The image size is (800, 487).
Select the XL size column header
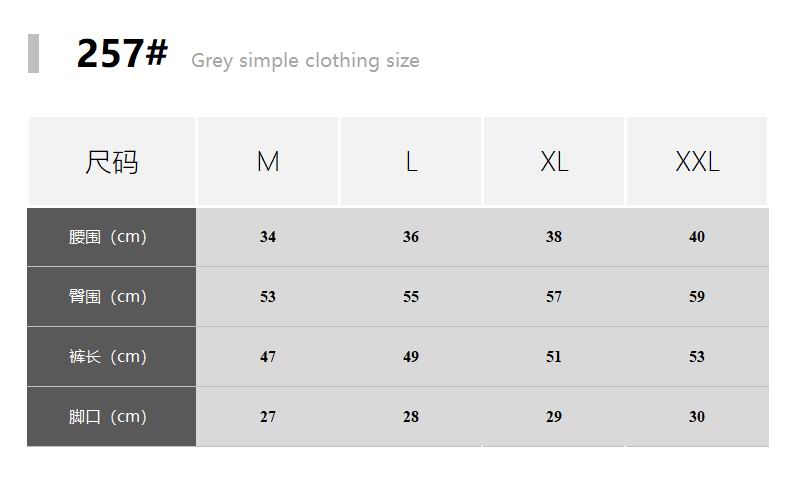[x=554, y=162]
